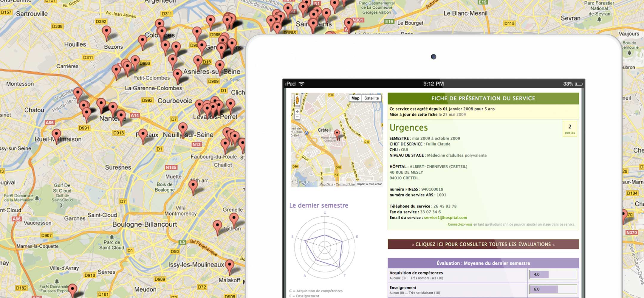644x298 pixels.
Task: Click the pin on the Asnières-sur-Seine label
Action: pyautogui.click(x=220, y=68)
